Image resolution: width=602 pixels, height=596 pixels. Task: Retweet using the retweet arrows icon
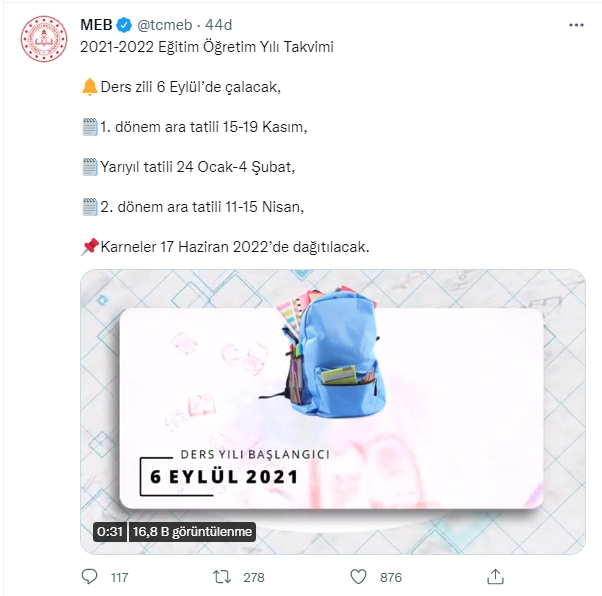222,577
